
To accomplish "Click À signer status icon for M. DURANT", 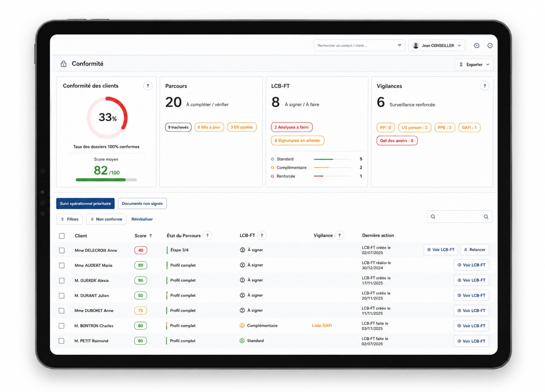I will tap(242, 295).
